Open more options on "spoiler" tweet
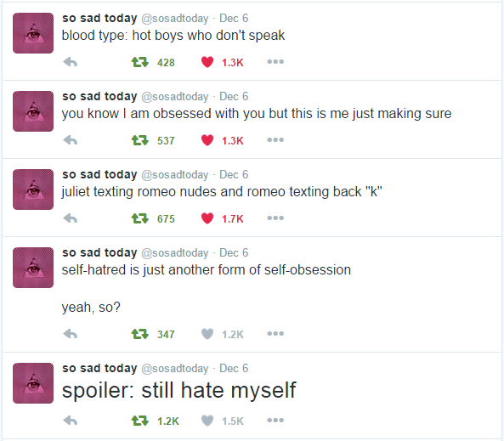The image size is (504, 441). [275, 420]
